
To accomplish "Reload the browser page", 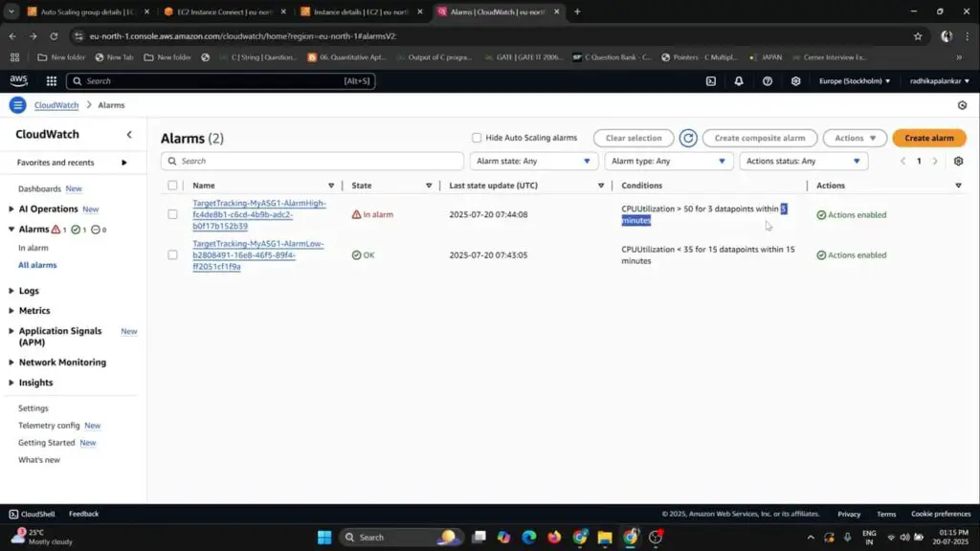I will (x=54, y=36).
